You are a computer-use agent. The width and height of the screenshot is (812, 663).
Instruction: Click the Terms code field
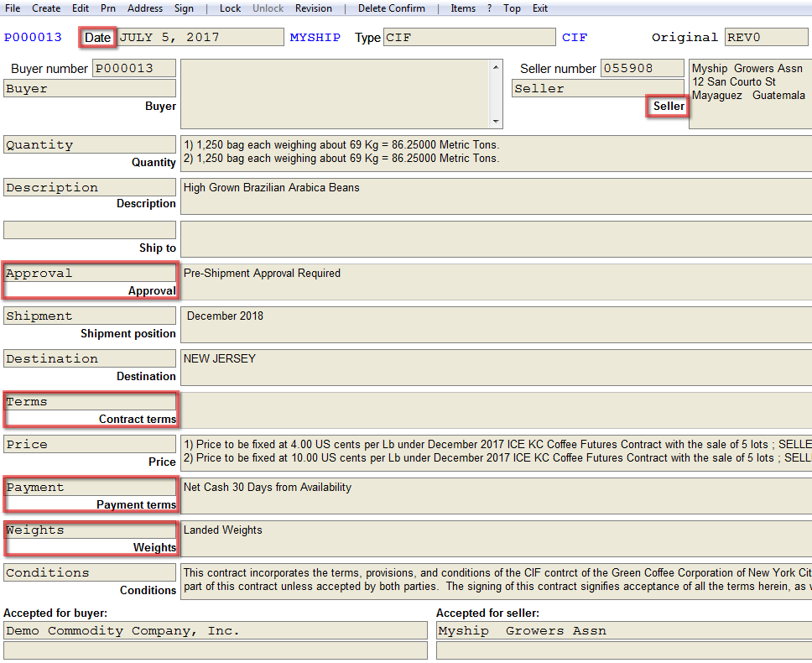click(90, 401)
